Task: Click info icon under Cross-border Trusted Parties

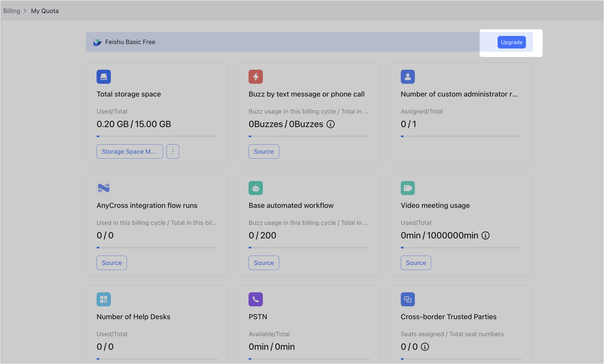Action: (425, 347)
